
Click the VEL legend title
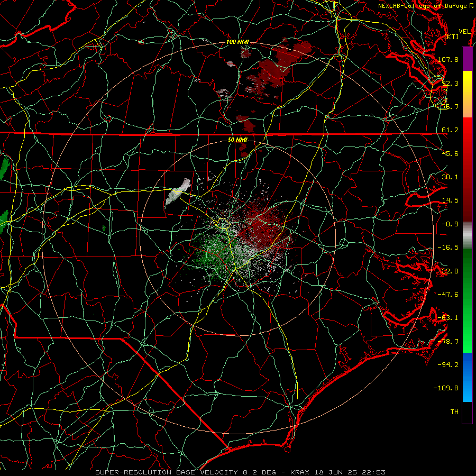pyautogui.click(x=465, y=32)
